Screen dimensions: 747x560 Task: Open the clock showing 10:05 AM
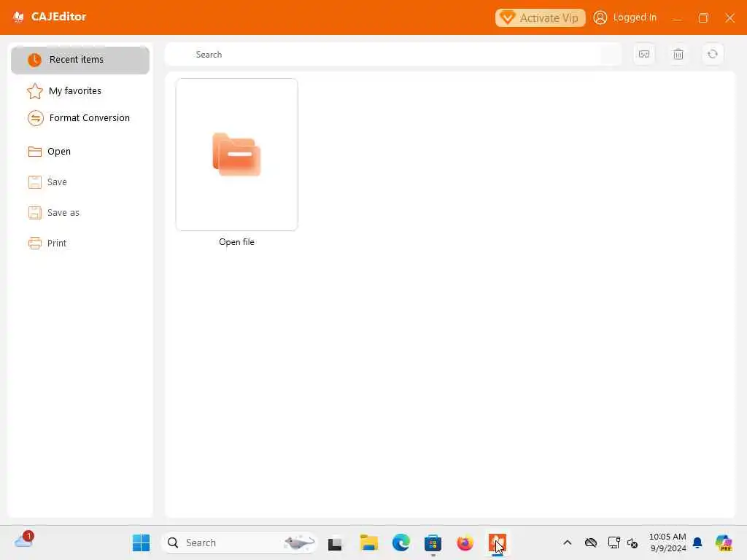pos(667,542)
